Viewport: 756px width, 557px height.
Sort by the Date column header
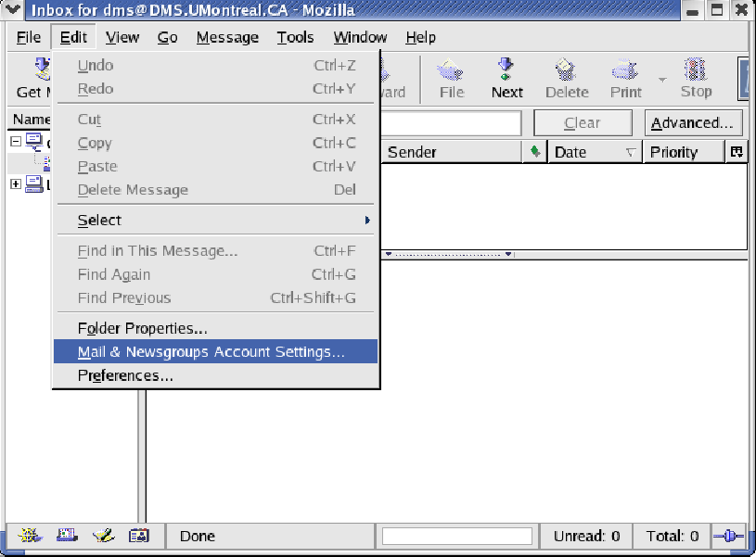click(x=595, y=152)
